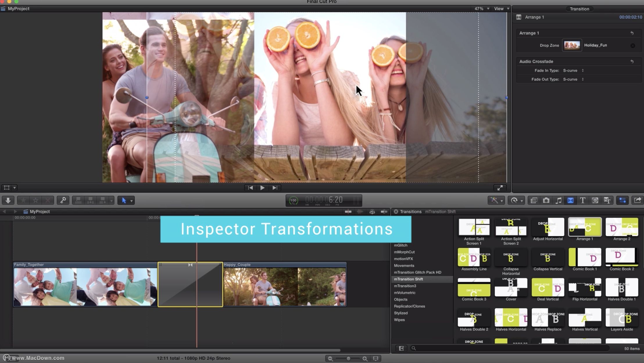Select the mTransition Shift category
The height and width of the screenshot is (363, 644).
pyautogui.click(x=408, y=279)
